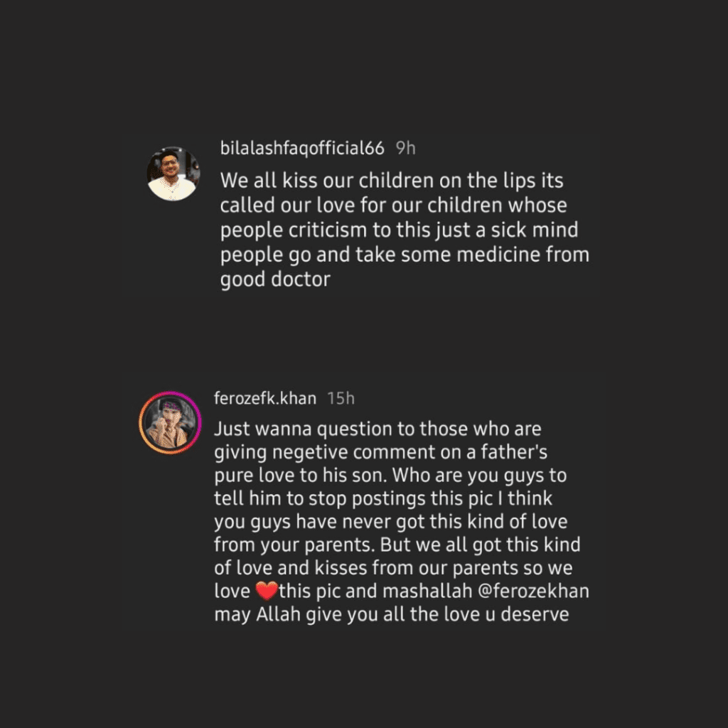Click the 15h comment timestamp
This screenshot has height=728, width=728.
[341, 398]
